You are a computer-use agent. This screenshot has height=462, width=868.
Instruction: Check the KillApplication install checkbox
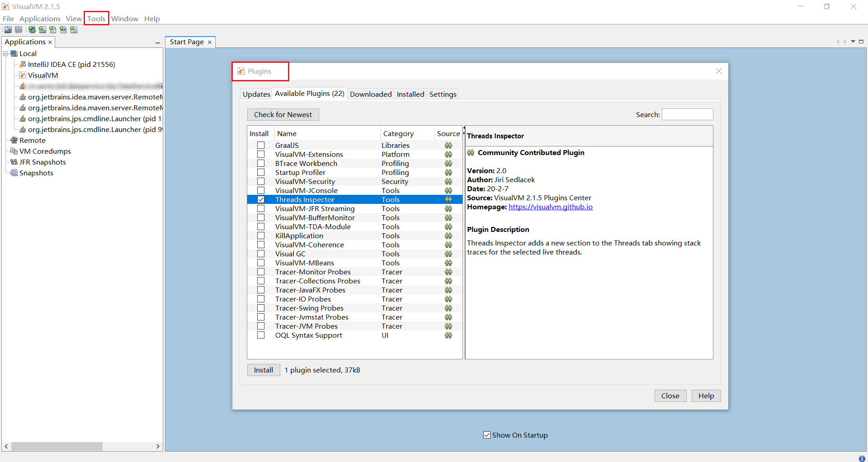(x=261, y=236)
